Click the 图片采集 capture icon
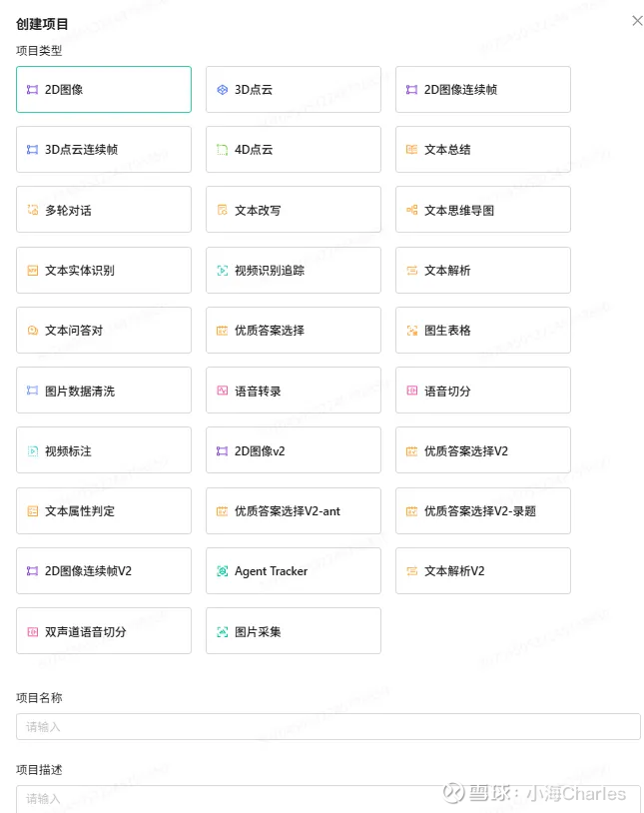The image size is (644, 813). 223,631
